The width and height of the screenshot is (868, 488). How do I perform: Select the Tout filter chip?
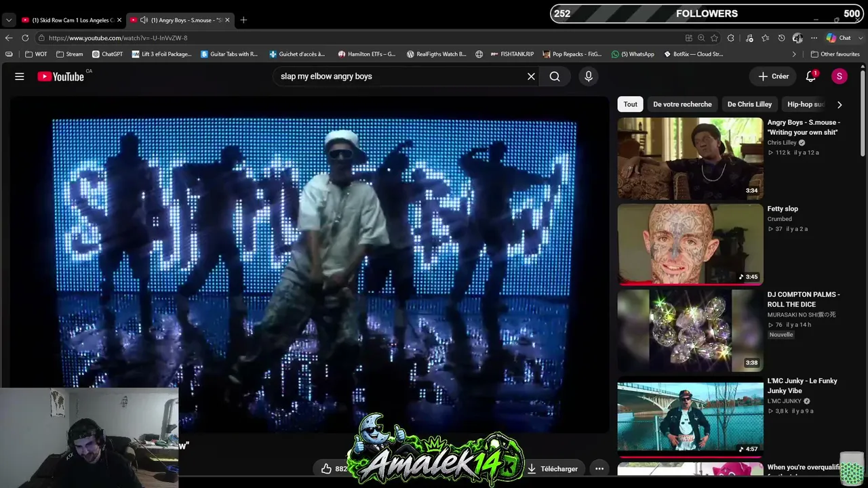[x=631, y=104]
